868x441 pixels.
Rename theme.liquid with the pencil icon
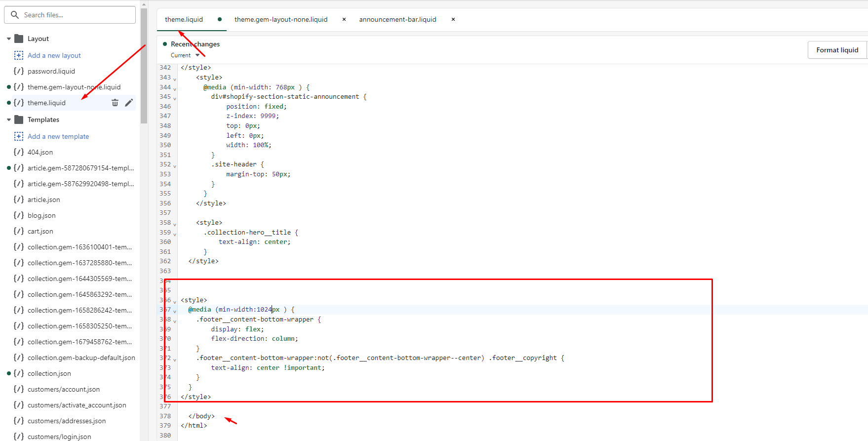pyautogui.click(x=129, y=103)
